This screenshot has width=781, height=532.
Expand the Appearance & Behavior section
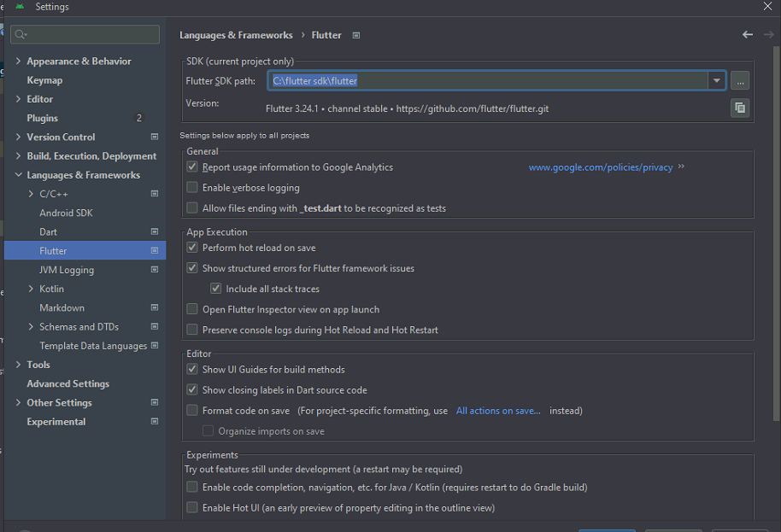[19, 61]
